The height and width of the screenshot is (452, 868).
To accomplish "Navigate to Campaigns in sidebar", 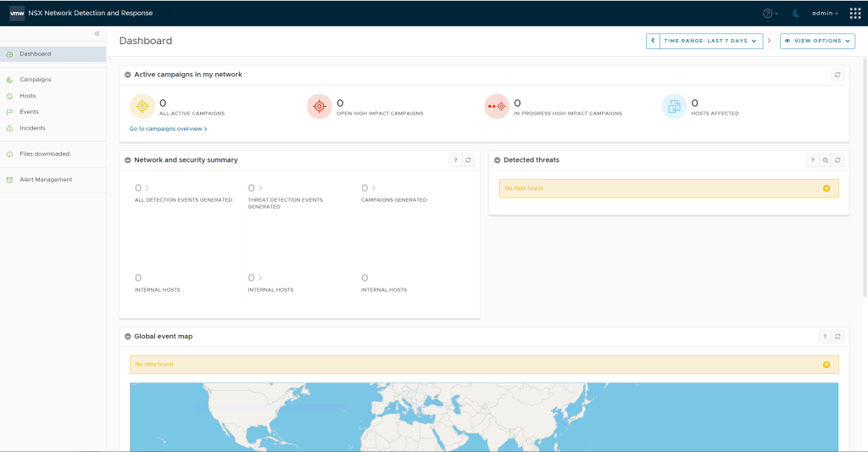I will pos(36,80).
